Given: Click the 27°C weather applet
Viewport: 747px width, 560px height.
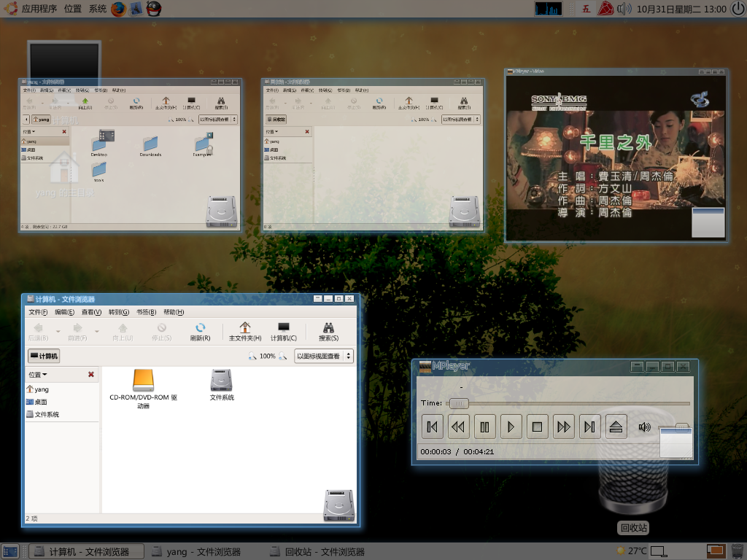Looking at the screenshot, I should (x=632, y=551).
